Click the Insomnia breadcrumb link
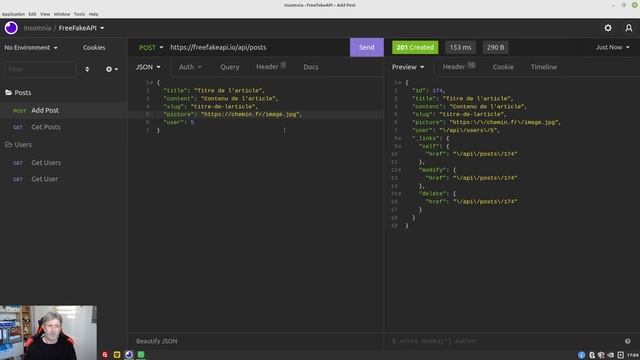Image resolution: width=640 pixels, height=360 pixels. click(37, 28)
